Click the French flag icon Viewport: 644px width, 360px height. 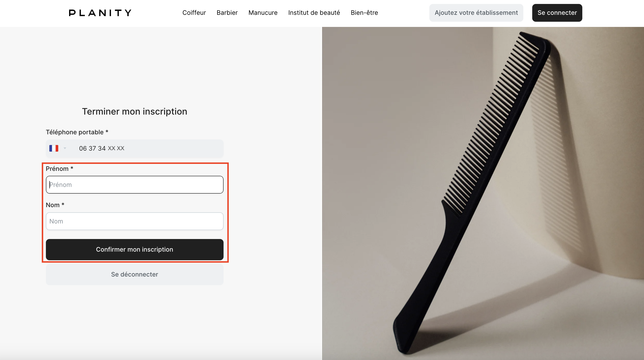coord(54,148)
